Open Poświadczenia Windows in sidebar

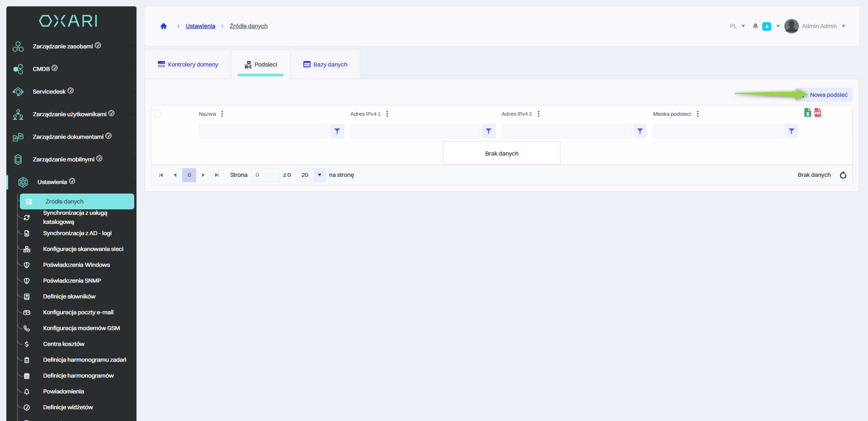pyautogui.click(x=76, y=265)
